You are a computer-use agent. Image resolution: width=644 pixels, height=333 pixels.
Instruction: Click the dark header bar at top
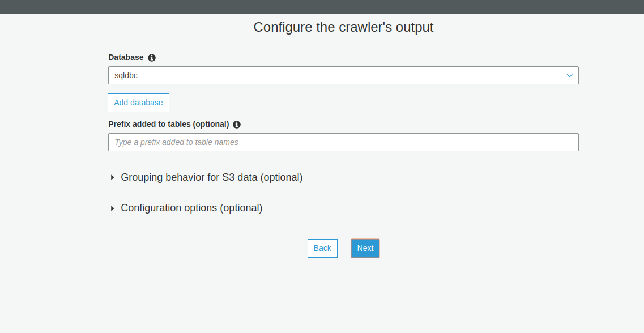[x=322, y=7]
